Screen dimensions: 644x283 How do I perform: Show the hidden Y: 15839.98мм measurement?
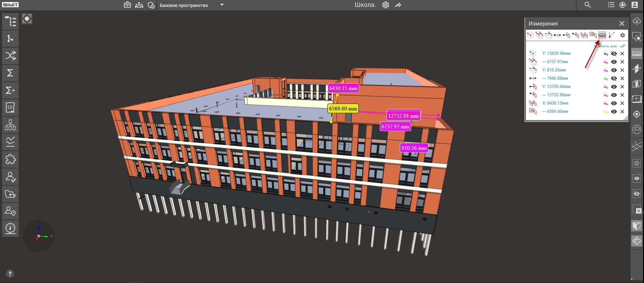tap(614, 53)
